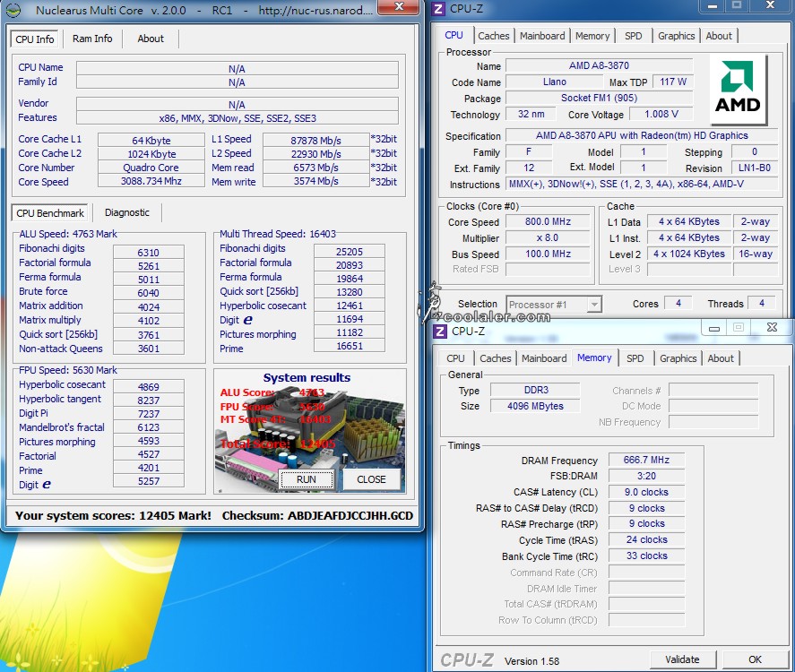The width and height of the screenshot is (795, 672).
Task: Click the 87878 Mb/s L1 speed field
Action: (x=315, y=141)
